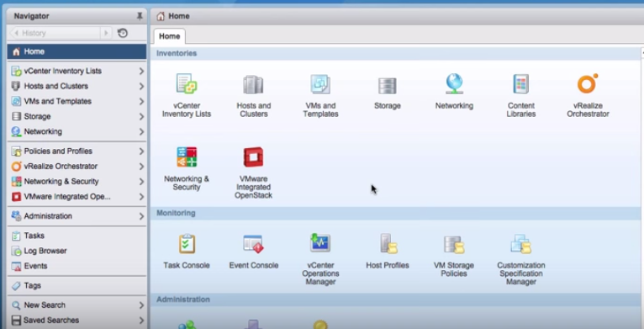Open vRealize Orchestrator in Navigator
The width and height of the screenshot is (644, 329).
tap(77, 166)
